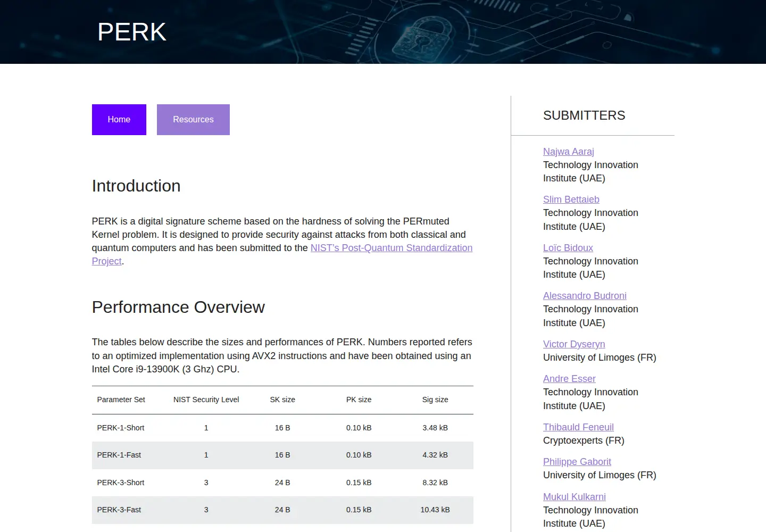
Task: Open the Home tab
Action: tap(119, 120)
